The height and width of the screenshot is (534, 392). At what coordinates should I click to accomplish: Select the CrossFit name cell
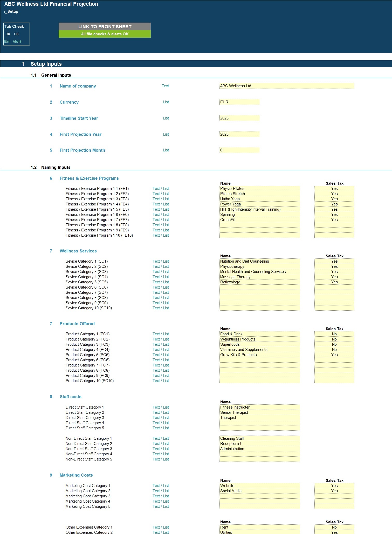coord(260,220)
